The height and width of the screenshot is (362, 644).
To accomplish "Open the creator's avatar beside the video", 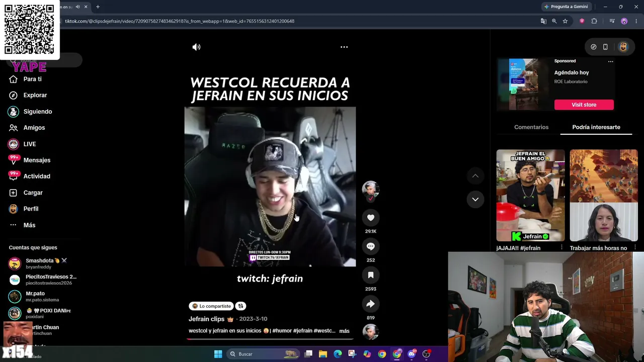I will [371, 190].
